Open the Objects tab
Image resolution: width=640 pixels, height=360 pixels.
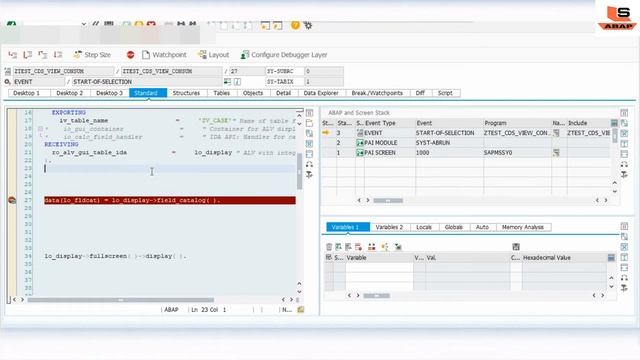[253, 93]
